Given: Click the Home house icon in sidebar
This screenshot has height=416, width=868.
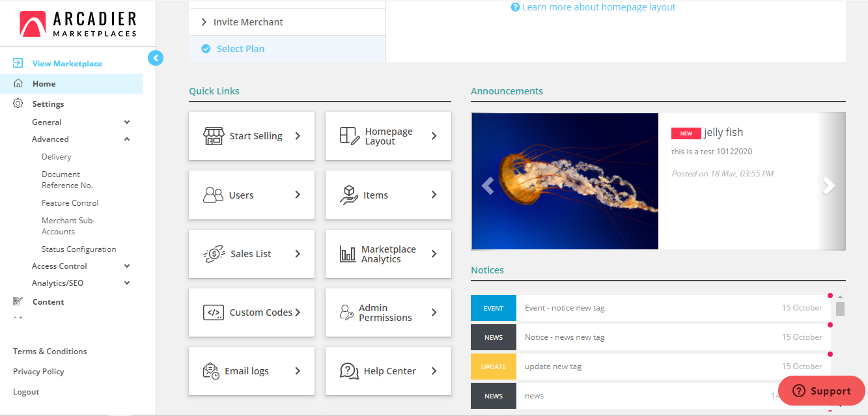Looking at the screenshot, I should pos(18,83).
